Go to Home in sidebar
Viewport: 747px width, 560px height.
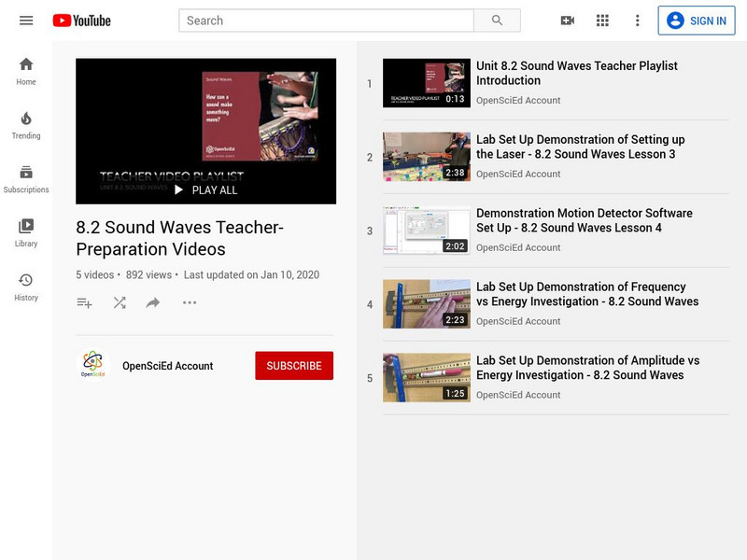26,72
